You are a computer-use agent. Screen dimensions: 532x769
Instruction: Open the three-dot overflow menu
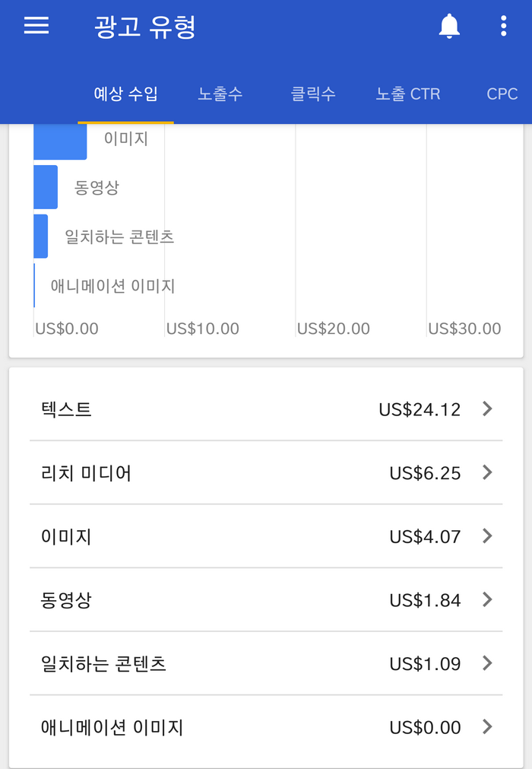point(503,26)
